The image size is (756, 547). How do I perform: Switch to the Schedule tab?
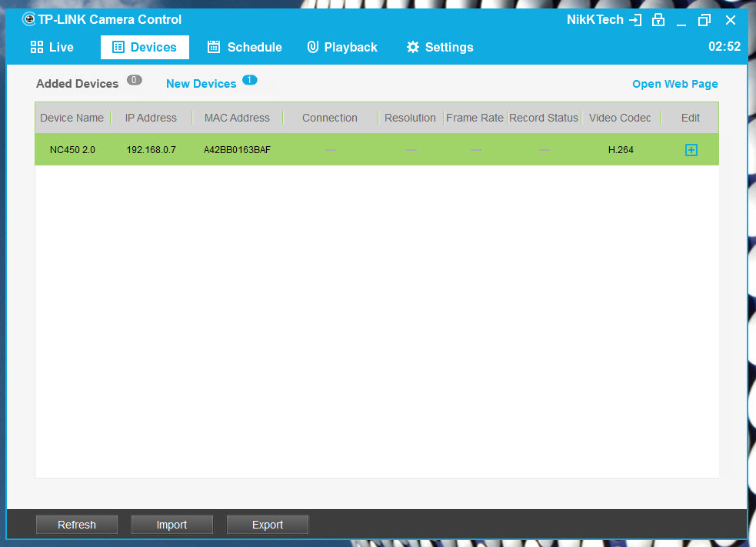coord(245,47)
